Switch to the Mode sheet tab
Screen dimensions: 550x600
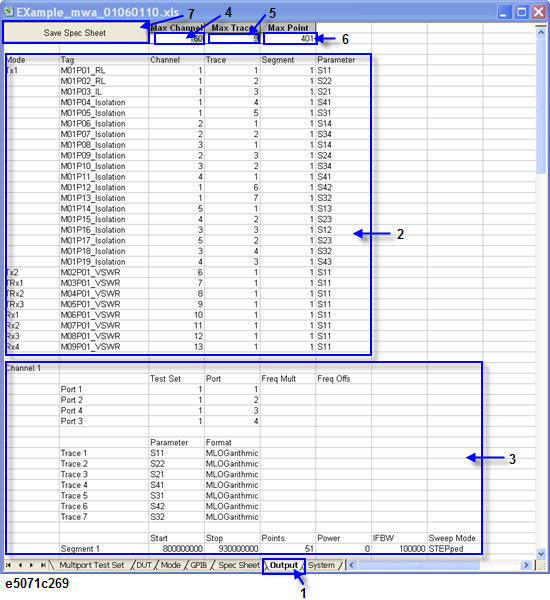click(170, 565)
